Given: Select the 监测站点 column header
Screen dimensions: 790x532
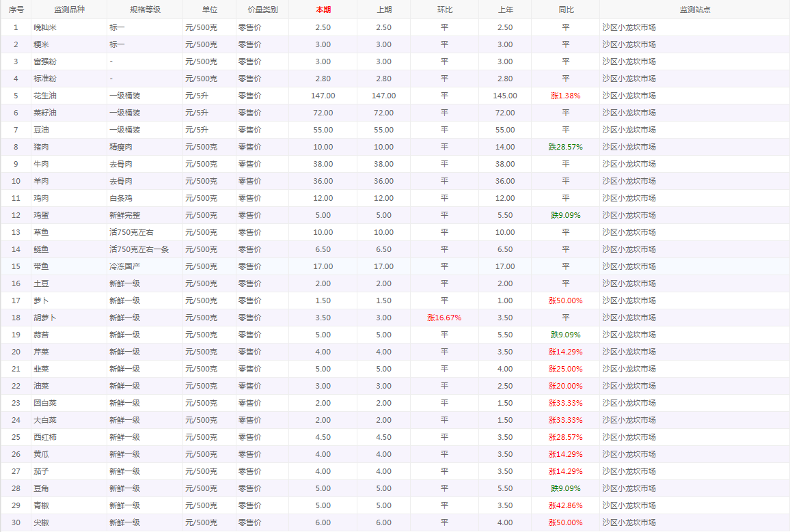Looking at the screenshot, I should [x=694, y=10].
